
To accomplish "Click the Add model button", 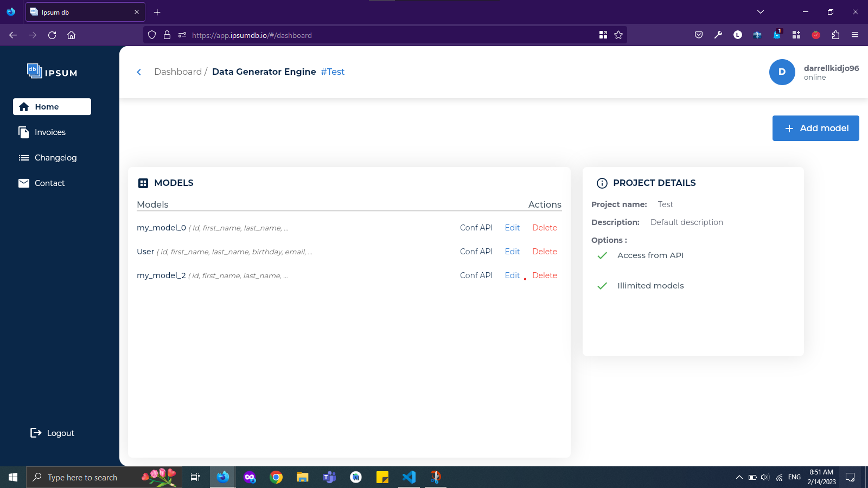I will pos(816,128).
